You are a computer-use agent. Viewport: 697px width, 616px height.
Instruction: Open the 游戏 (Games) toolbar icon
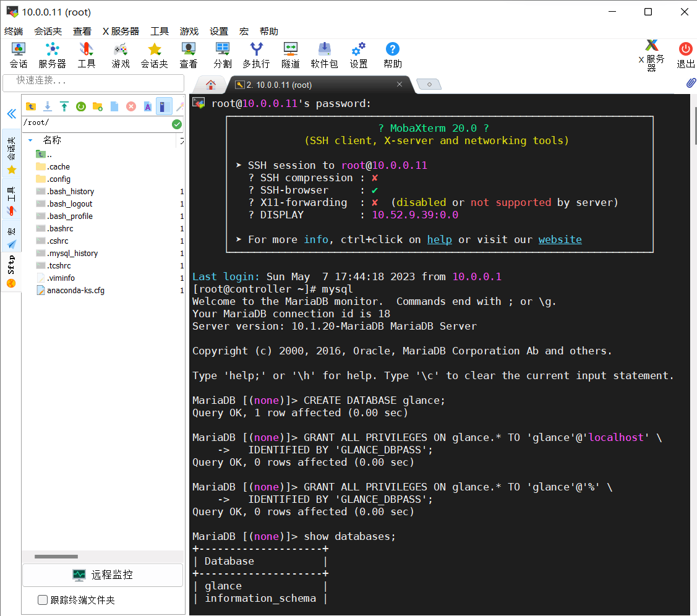(x=121, y=55)
